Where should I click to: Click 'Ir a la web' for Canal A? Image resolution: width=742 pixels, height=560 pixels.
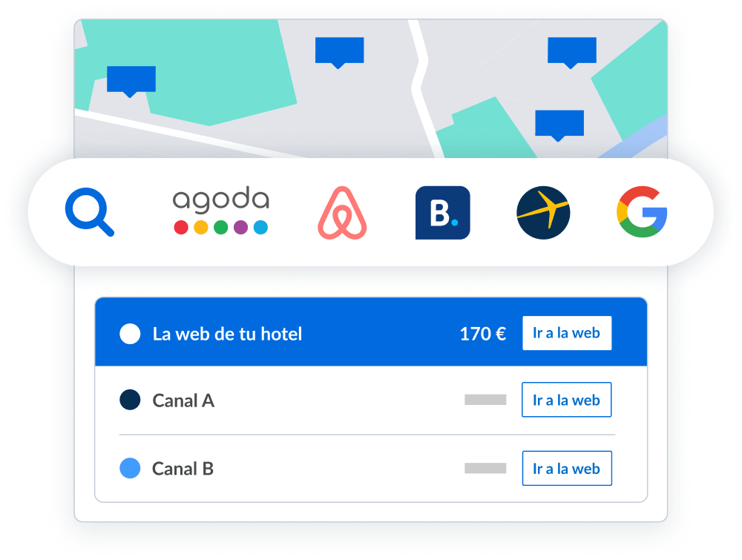(566, 400)
